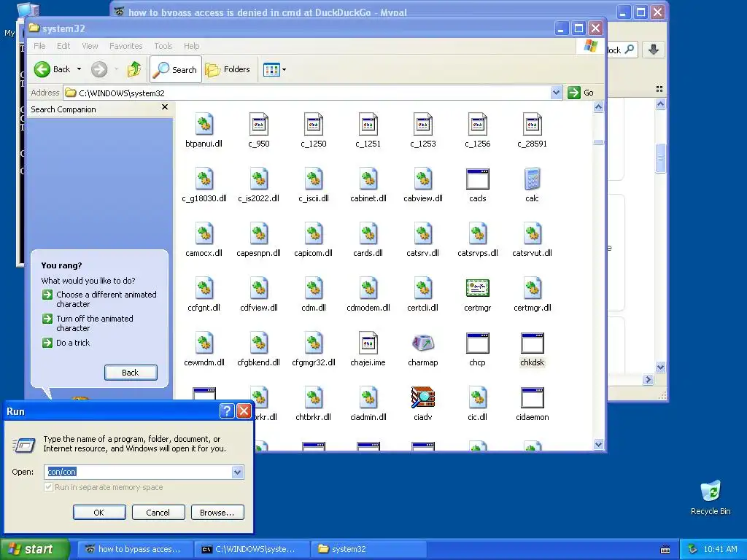Click OK in the Run dialog
The height and width of the screenshot is (560, 747).
(99, 513)
